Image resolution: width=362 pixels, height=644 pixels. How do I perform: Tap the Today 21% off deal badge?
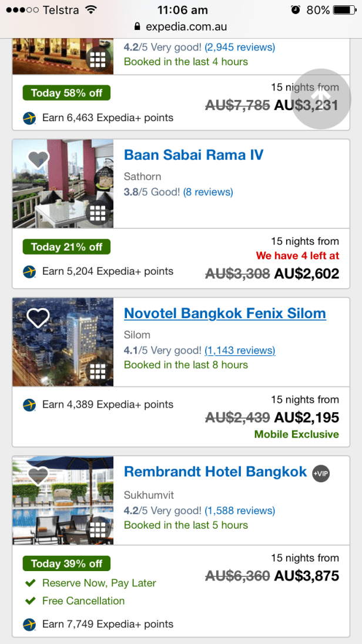(66, 247)
